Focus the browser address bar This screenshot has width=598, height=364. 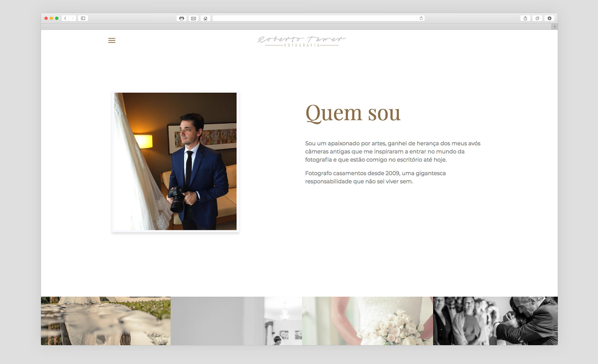click(x=315, y=18)
